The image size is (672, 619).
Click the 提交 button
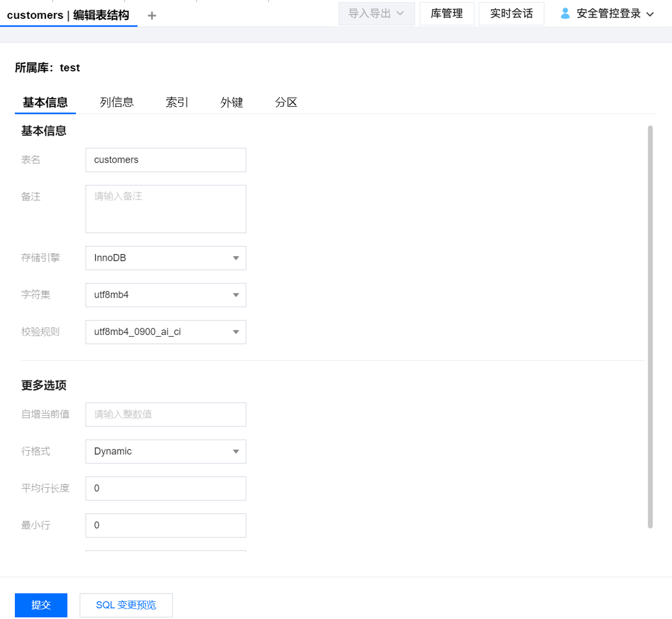[41, 605]
